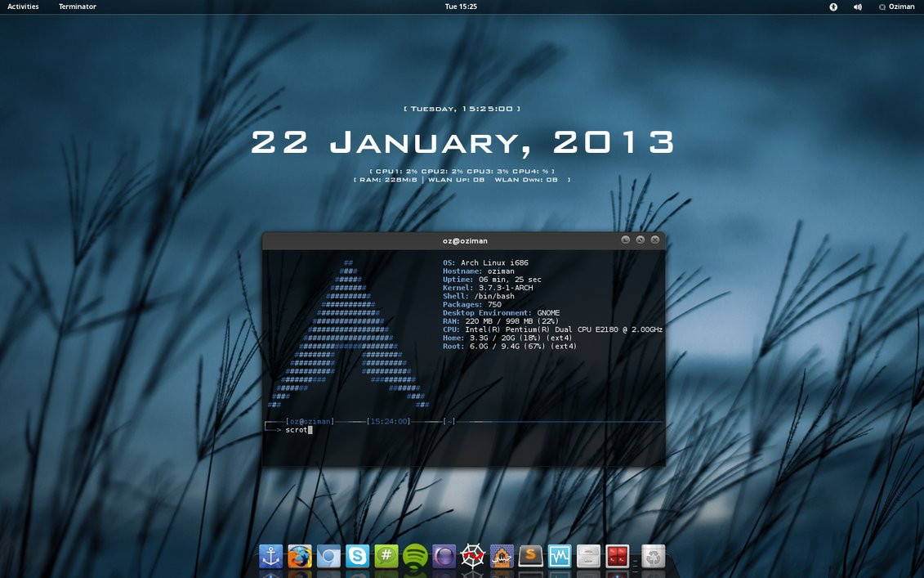This screenshot has height=578, width=924.
Task: Click the '6.0G / 9.4G (67%)' Root line
Action: point(510,346)
